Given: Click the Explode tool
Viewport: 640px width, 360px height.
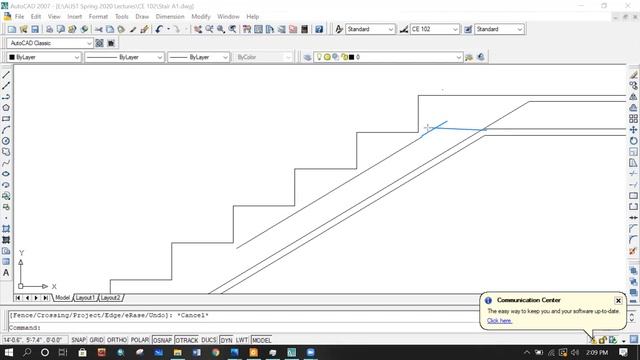Looking at the screenshot, I should coord(633,251).
